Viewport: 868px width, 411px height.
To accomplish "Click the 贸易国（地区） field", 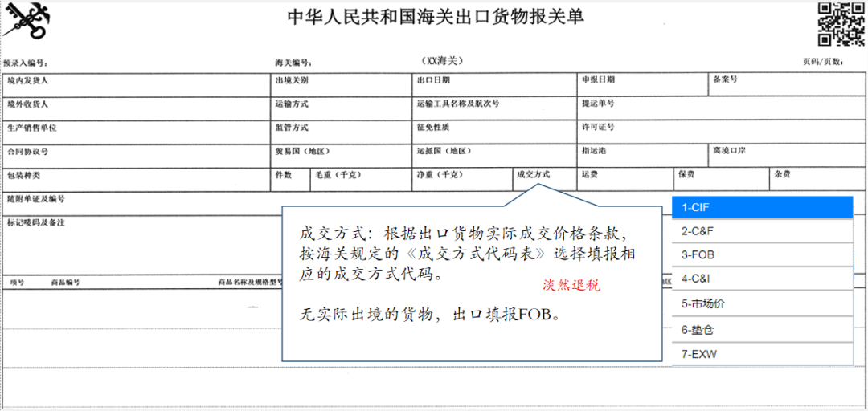I will pyautogui.click(x=342, y=156).
